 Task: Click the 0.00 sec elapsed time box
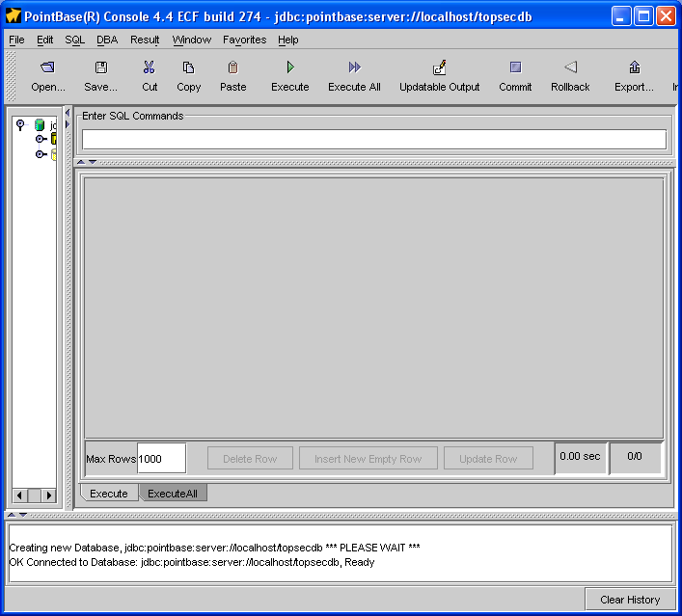[580, 457]
